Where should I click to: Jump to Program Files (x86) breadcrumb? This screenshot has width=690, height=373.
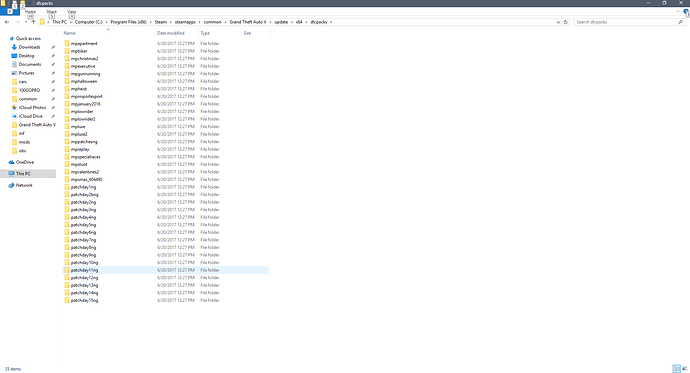pos(128,22)
